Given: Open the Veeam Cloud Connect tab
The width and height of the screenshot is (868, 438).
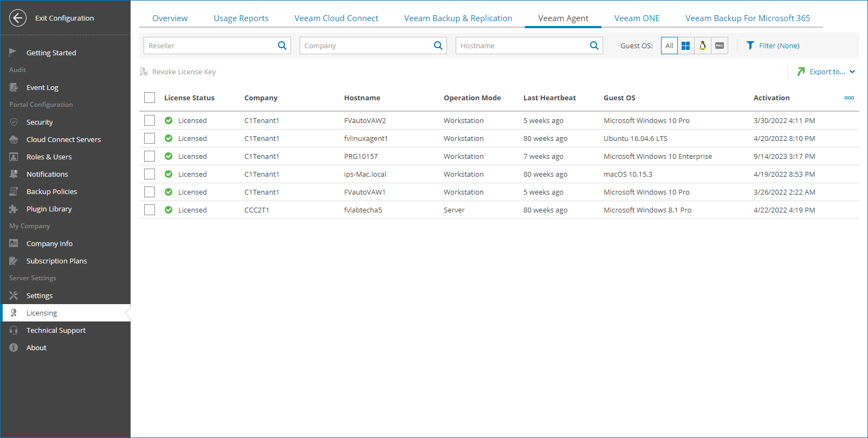Looking at the screenshot, I should (336, 18).
